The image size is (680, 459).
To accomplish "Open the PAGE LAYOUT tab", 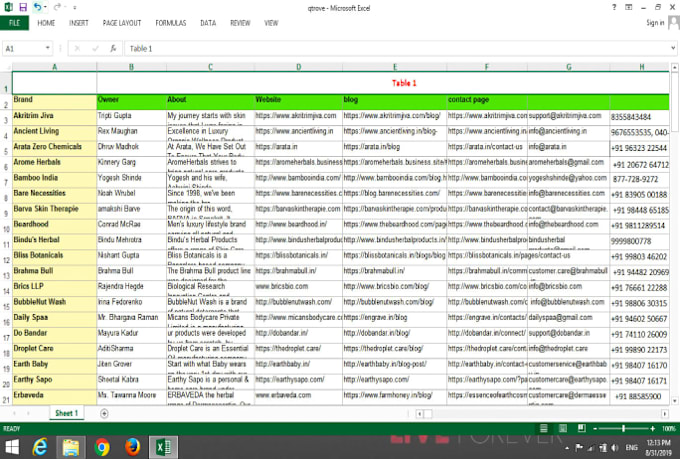I will coord(122,23).
